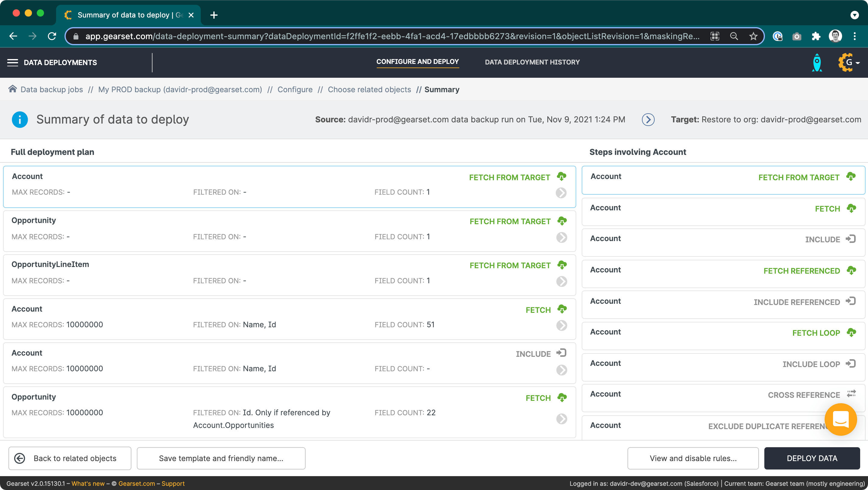Expand the first Account fetch from target step
This screenshot has height=490, width=868.
(x=561, y=193)
